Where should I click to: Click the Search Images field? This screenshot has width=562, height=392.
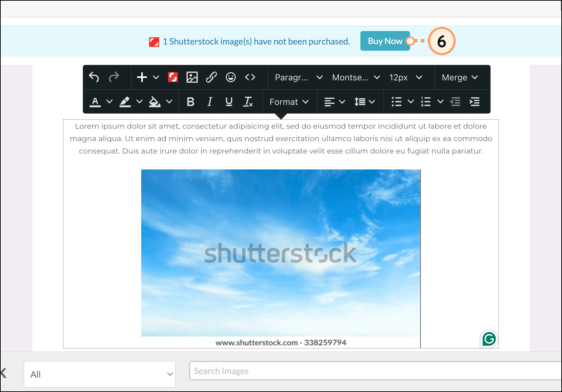(376, 371)
